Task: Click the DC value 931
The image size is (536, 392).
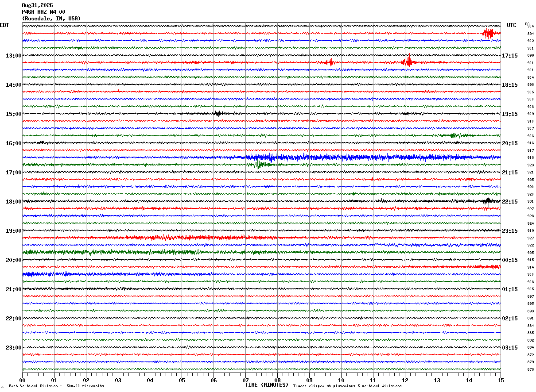Action: [530, 201]
